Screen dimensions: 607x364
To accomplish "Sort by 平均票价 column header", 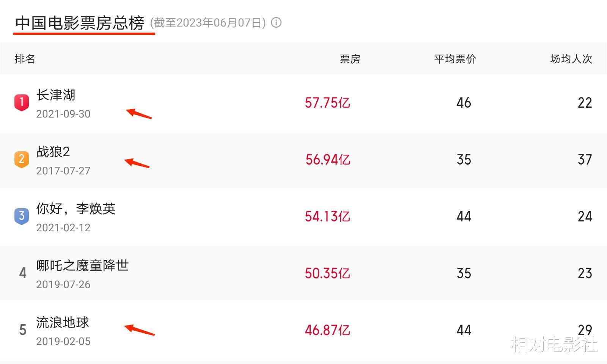I will pyautogui.click(x=455, y=59).
